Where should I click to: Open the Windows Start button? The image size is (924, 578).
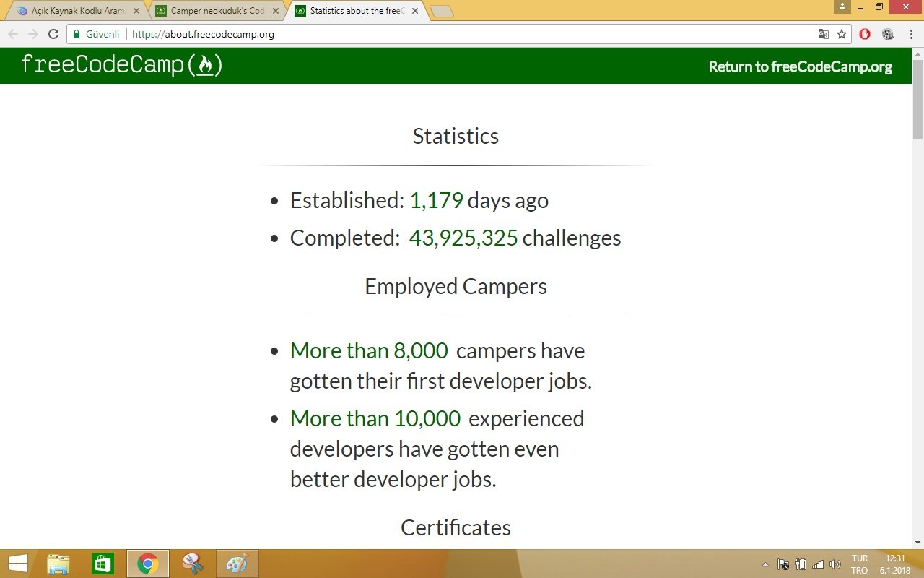pyautogui.click(x=17, y=564)
